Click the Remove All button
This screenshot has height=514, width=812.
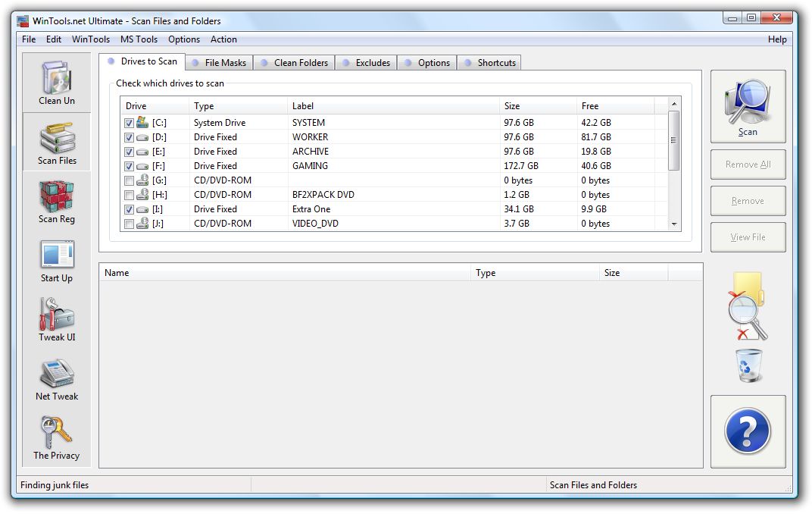click(748, 165)
